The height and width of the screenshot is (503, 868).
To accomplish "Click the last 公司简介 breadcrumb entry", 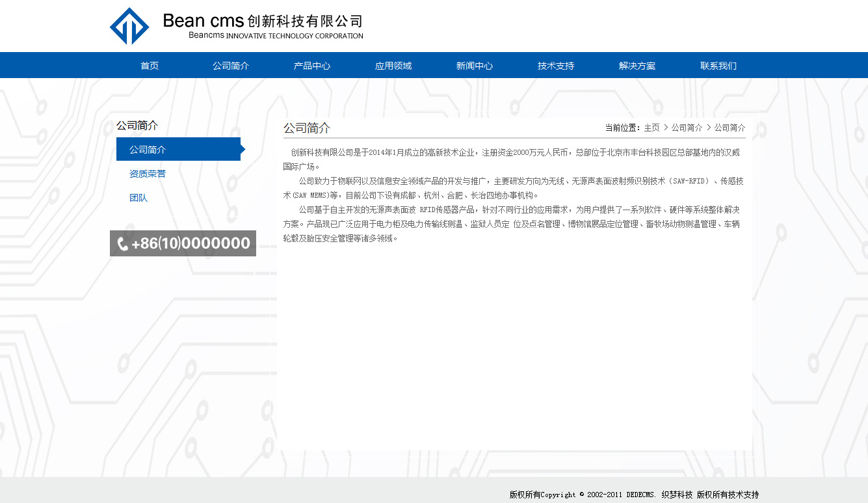I will [x=730, y=128].
